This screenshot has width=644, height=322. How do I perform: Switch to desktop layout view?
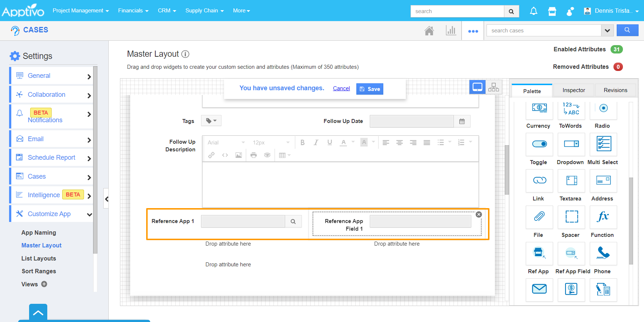pos(477,87)
